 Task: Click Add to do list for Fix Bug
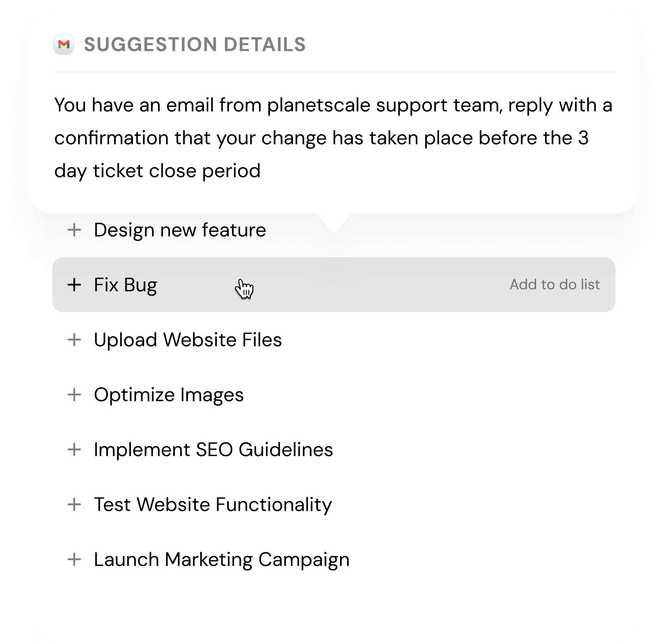click(554, 285)
